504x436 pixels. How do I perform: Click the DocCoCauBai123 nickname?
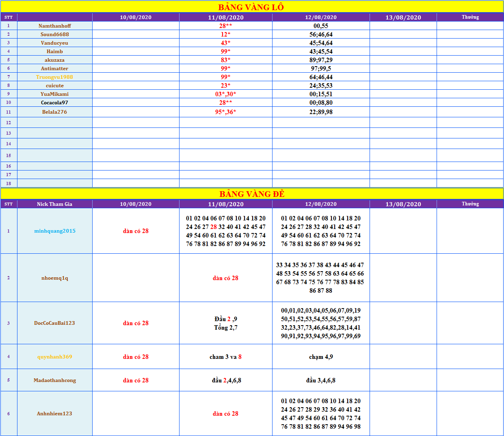click(54, 323)
